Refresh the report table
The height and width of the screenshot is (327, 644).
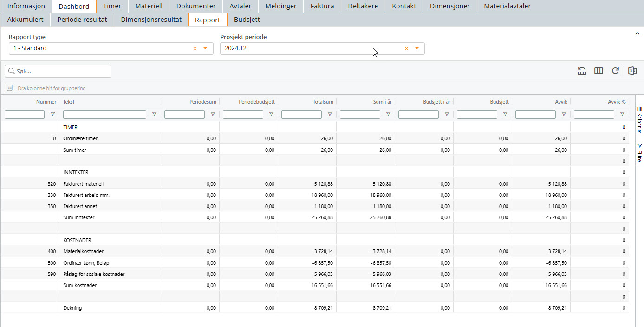click(x=615, y=71)
